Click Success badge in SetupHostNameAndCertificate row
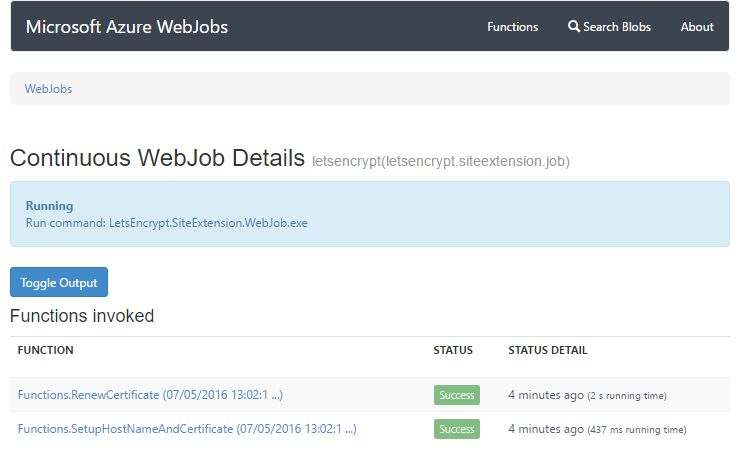This screenshot has height=451, width=740. (457, 429)
